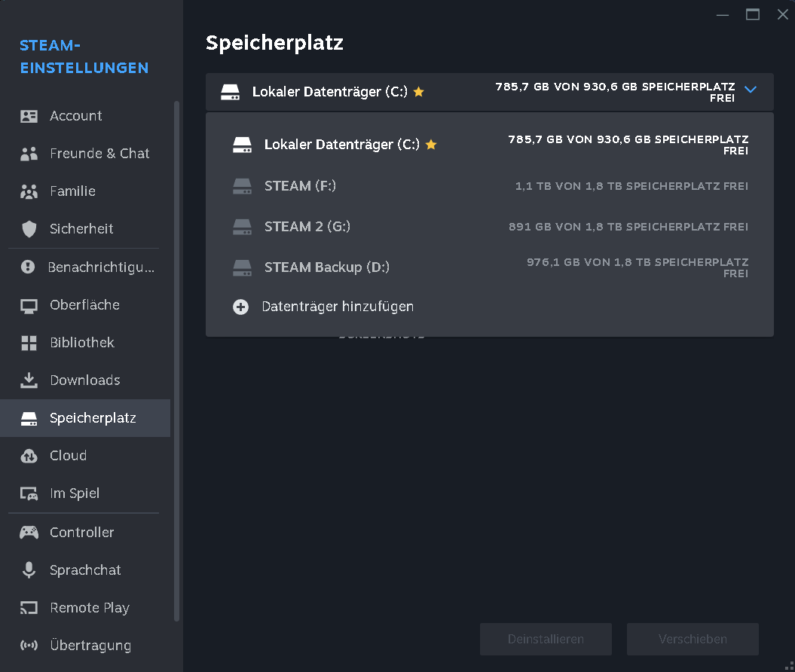Click the Oberfläche monitor icon
The image size is (795, 672).
pos(29,306)
